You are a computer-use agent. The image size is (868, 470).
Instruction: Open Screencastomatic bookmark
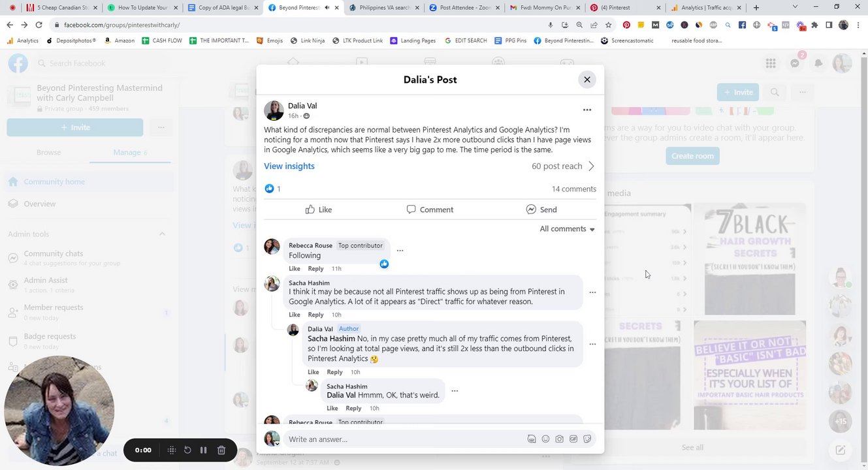pyautogui.click(x=626, y=40)
